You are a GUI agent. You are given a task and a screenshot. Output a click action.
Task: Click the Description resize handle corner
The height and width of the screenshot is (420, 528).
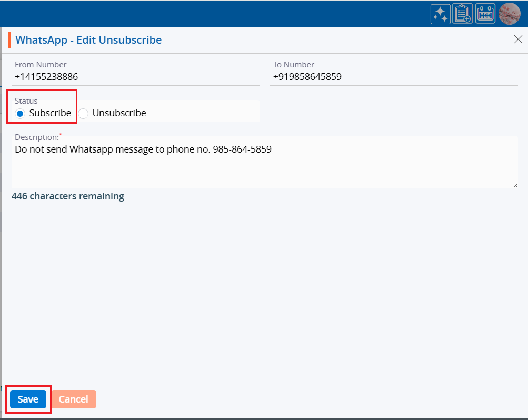pos(515,185)
